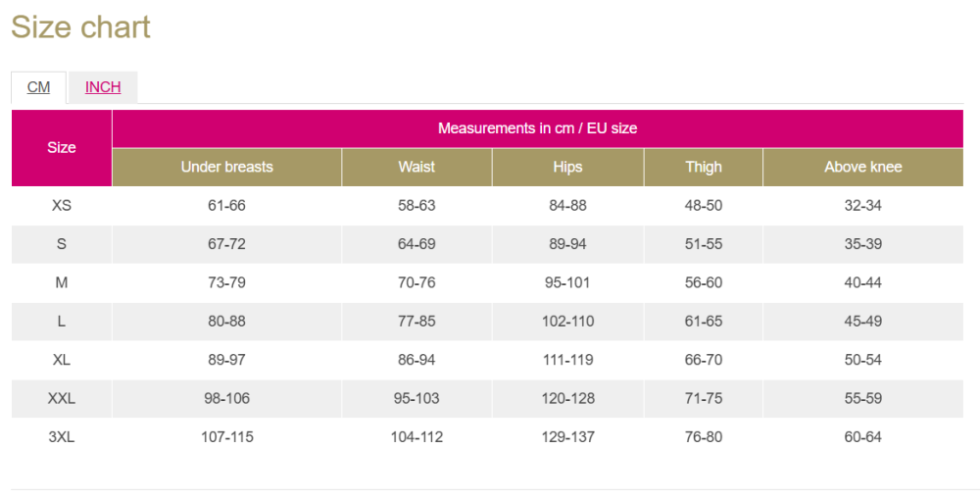Click the Size chart heading

[80, 26]
